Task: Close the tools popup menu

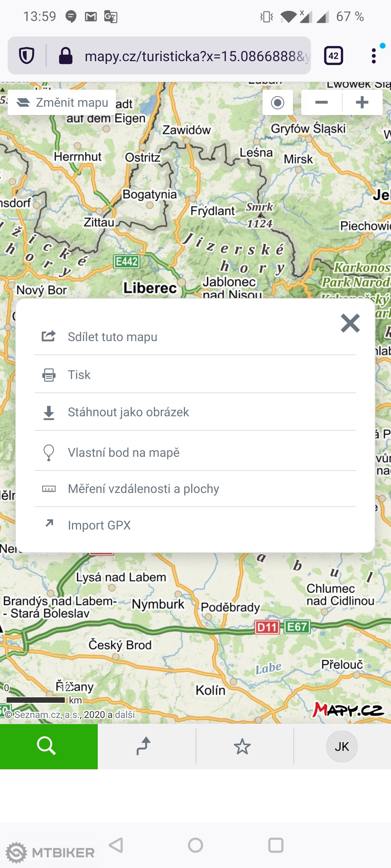Action: pos(350,323)
